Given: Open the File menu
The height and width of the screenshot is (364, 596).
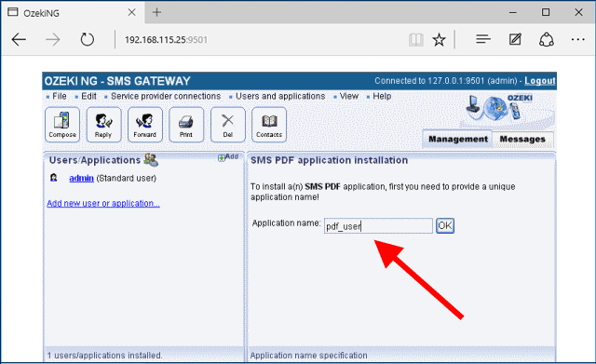Looking at the screenshot, I should click(60, 96).
